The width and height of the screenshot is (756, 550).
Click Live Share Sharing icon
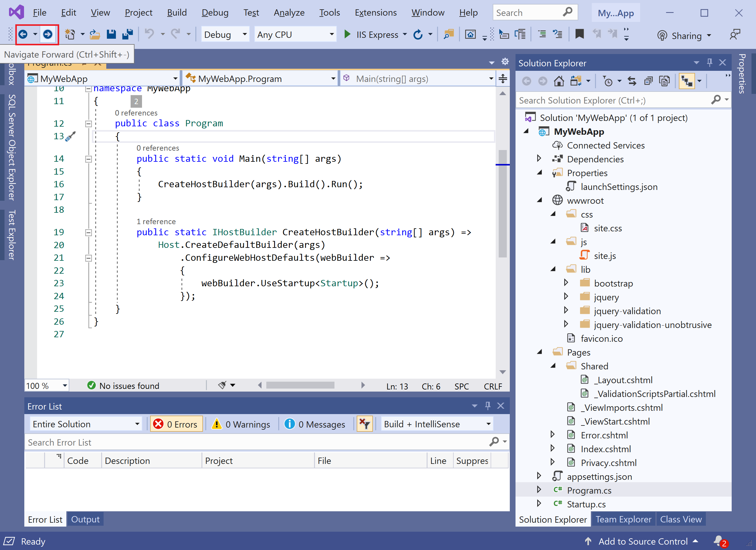[662, 35]
